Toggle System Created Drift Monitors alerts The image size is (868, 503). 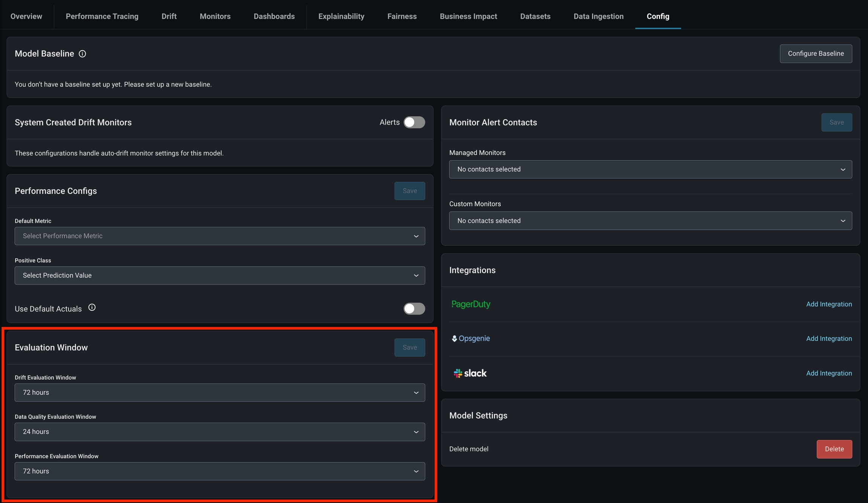click(x=414, y=123)
